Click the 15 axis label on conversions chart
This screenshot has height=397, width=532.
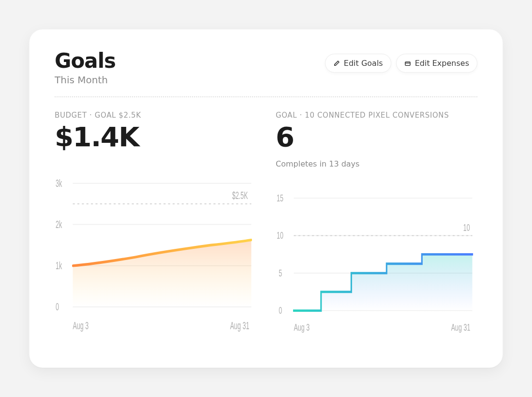(280, 198)
